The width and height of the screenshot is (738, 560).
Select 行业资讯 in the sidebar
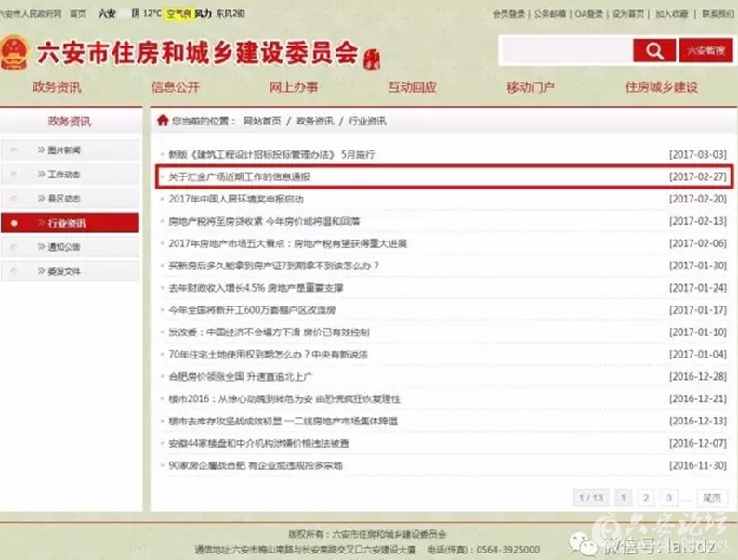coord(70,223)
